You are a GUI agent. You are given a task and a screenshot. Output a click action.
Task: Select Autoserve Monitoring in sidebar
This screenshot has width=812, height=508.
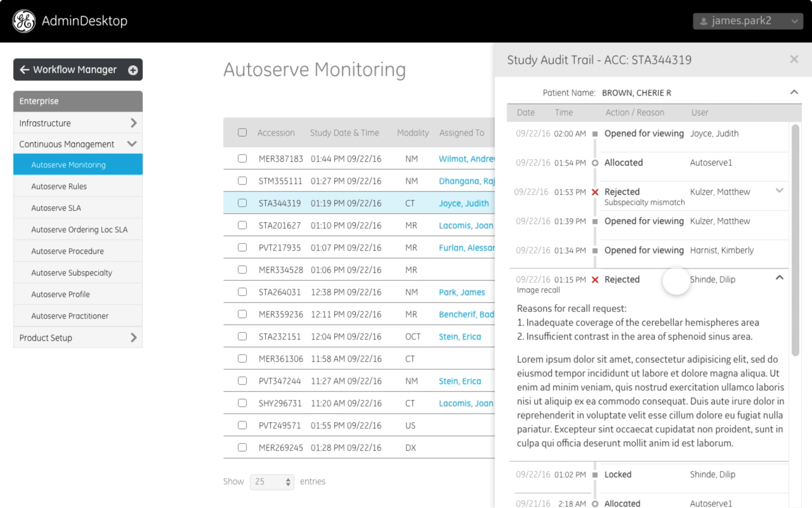point(78,165)
